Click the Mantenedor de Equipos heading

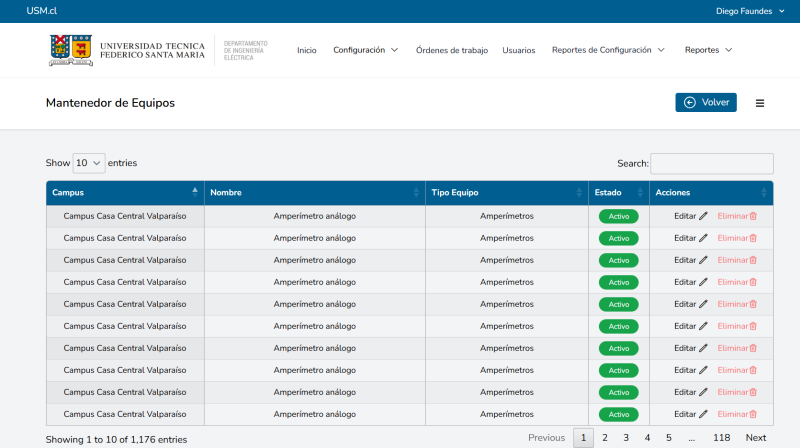tap(110, 103)
